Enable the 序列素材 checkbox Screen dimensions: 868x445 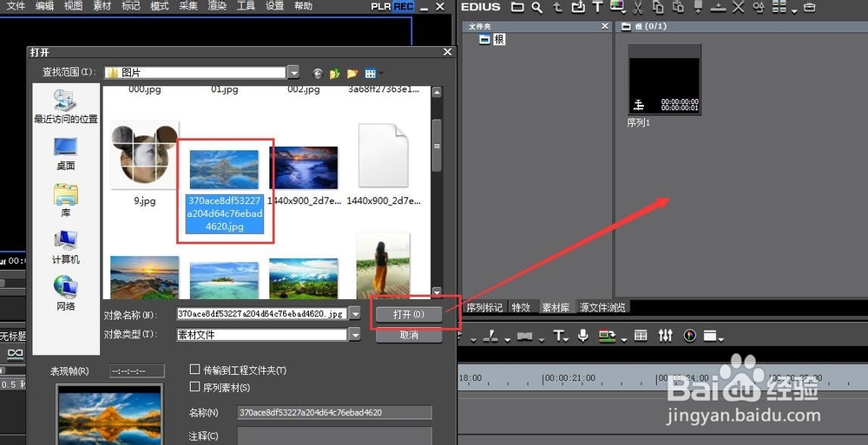tap(194, 387)
